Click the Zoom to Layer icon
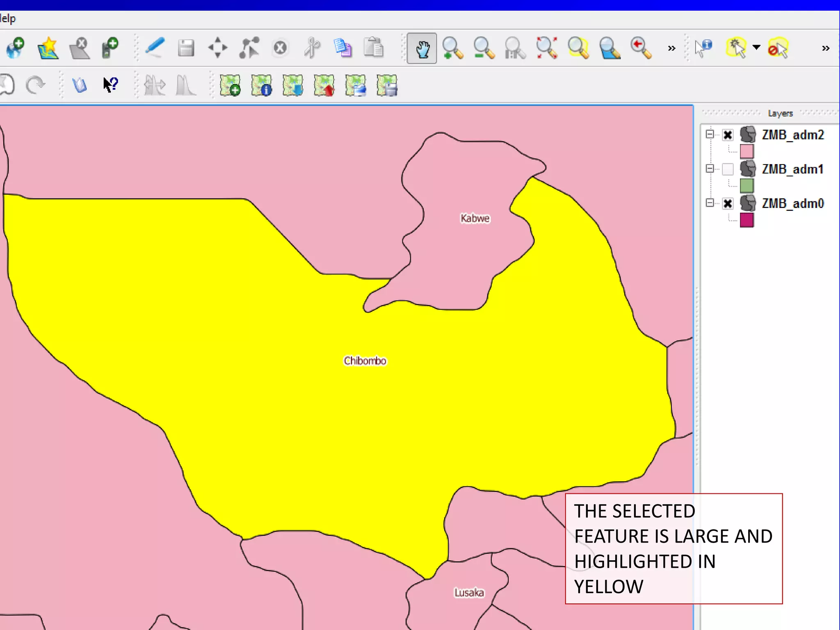 609,48
